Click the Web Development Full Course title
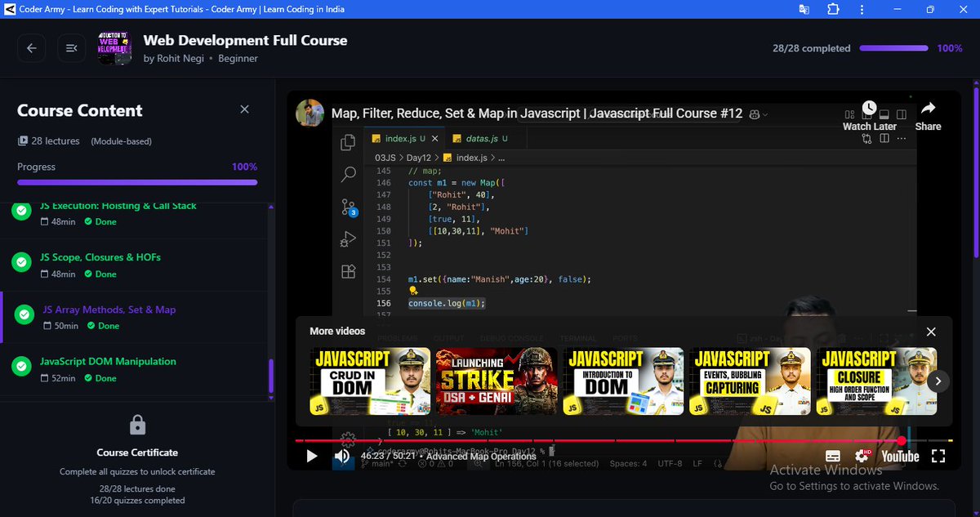This screenshot has width=980, height=517. point(245,40)
